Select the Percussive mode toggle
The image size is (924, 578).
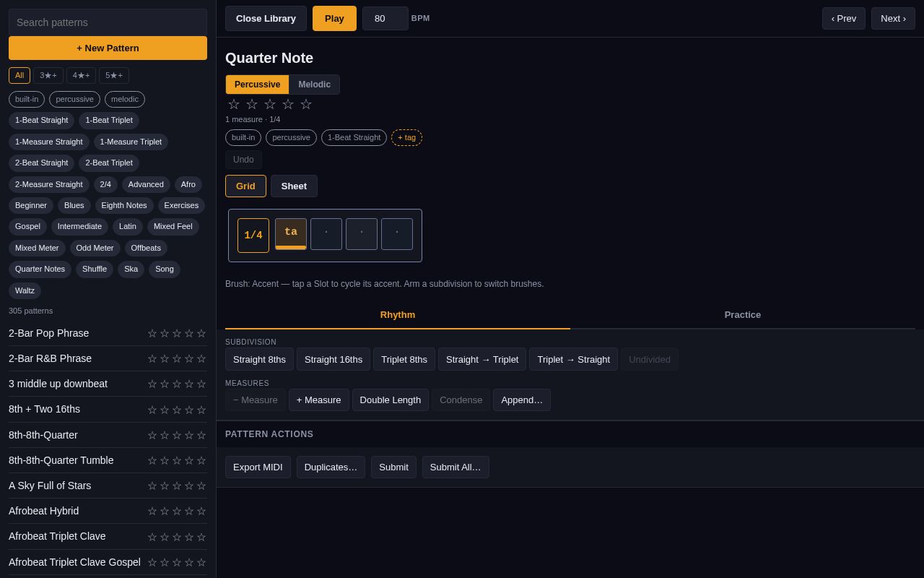click(258, 85)
